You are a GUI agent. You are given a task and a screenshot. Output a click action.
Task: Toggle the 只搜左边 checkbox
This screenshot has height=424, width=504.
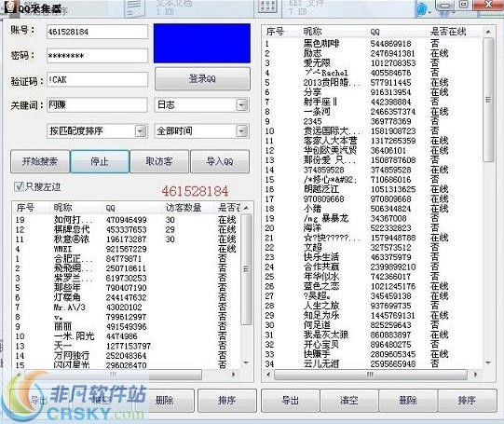click(x=19, y=186)
